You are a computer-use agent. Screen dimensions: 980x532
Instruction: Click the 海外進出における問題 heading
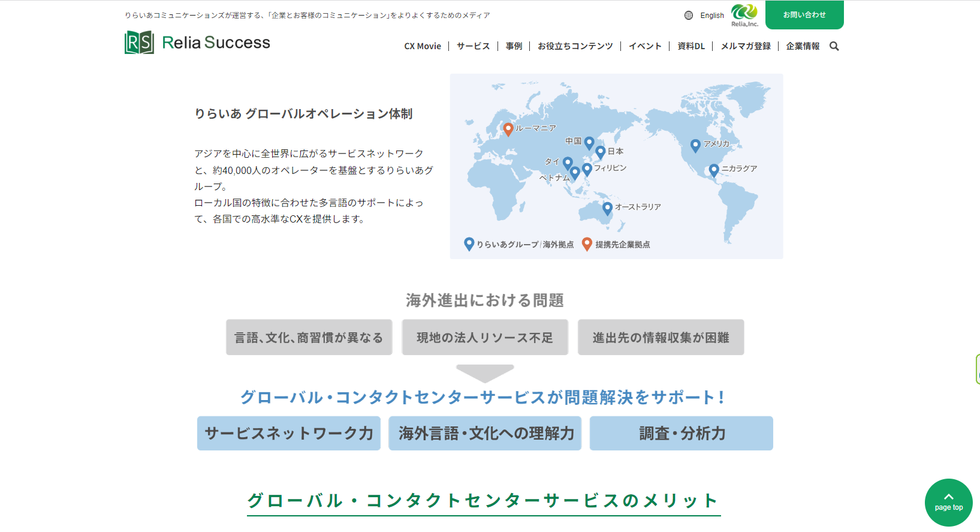(x=485, y=300)
